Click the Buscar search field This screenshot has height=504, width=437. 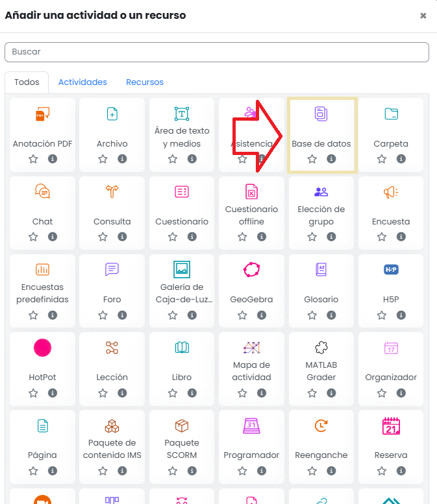pos(217,52)
